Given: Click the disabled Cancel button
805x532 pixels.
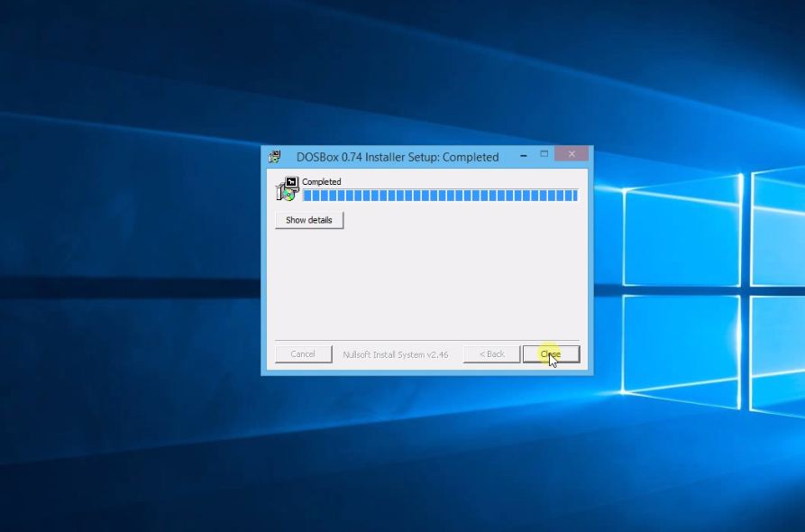Looking at the screenshot, I should click(304, 353).
